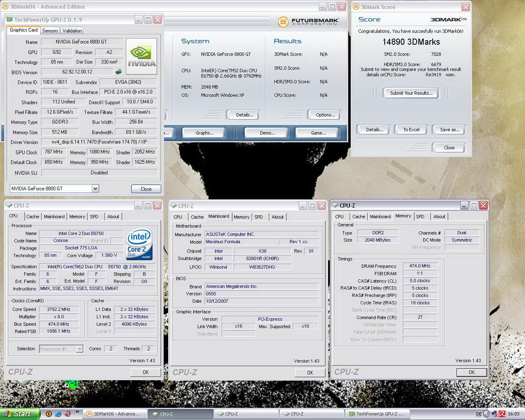Click Close button in 3DMark Score window
Screen dimensions: 525x420
pos(449,148)
